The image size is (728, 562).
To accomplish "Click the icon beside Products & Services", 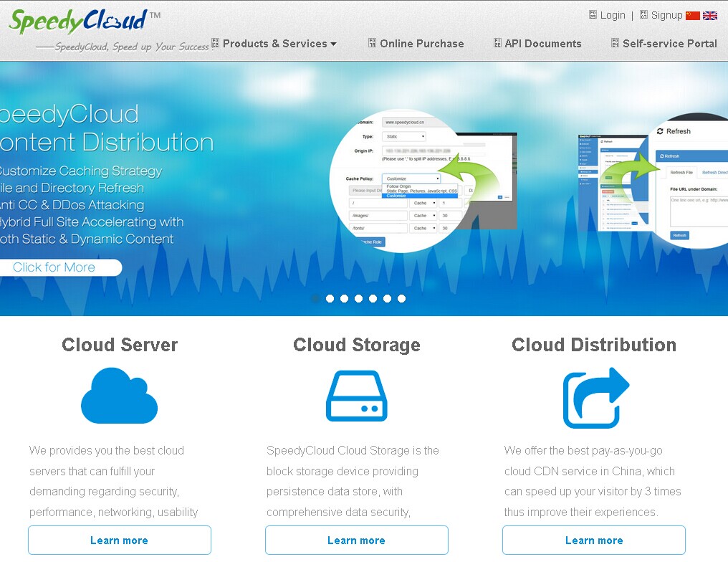I will coord(216,43).
